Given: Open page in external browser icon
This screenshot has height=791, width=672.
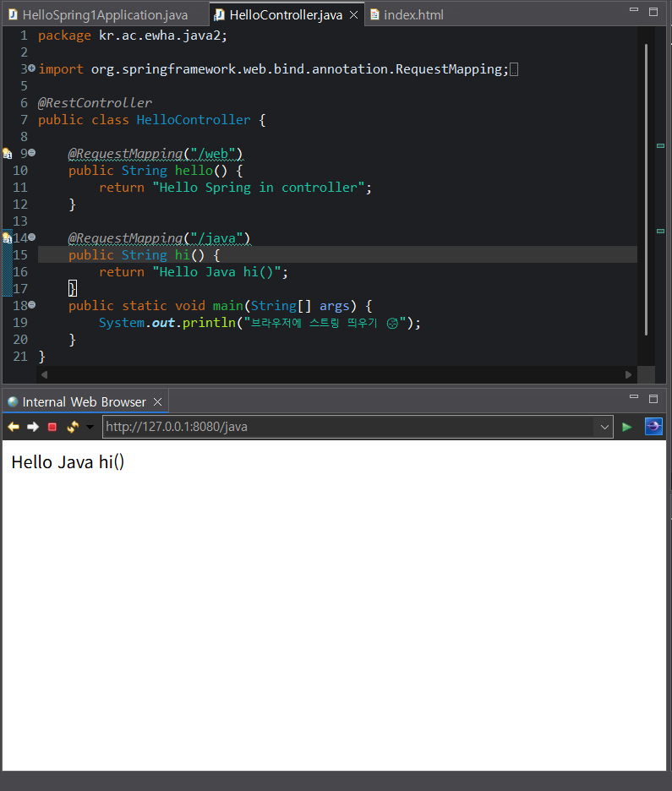Looking at the screenshot, I should pyautogui.click(x=653, y=426).
